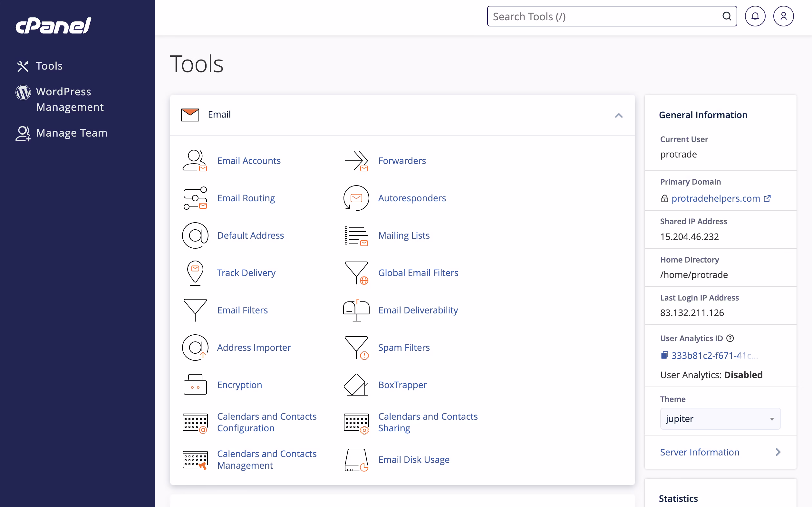
Task: Open the Track Delivery link
Action: point(247,273)
